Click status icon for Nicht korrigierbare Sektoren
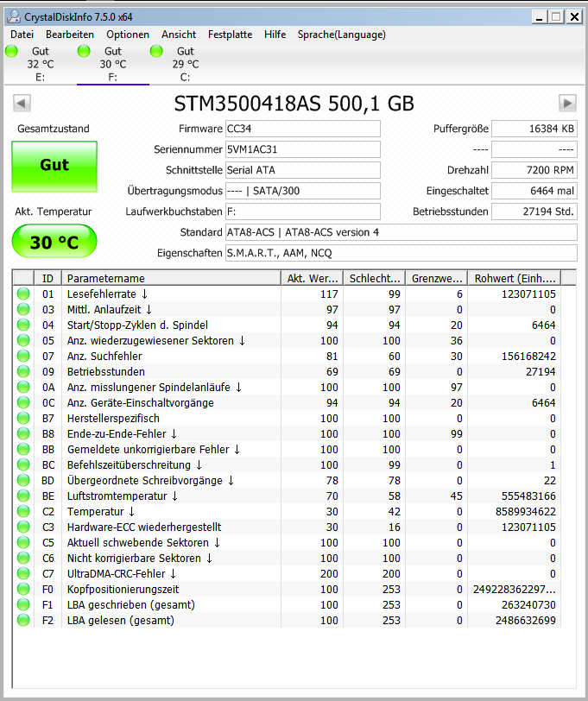588x701 pixels. click(23, 558)
